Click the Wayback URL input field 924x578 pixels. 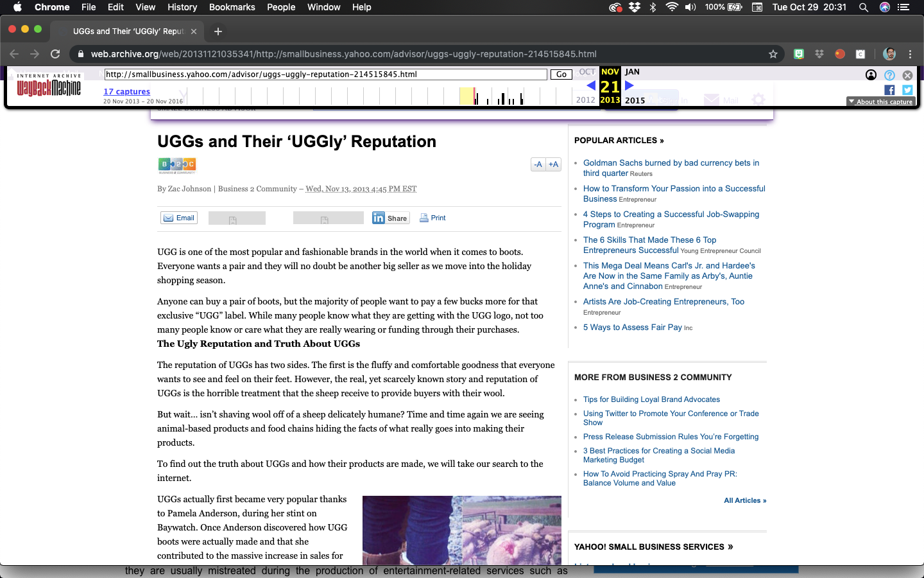pos(325,74)
